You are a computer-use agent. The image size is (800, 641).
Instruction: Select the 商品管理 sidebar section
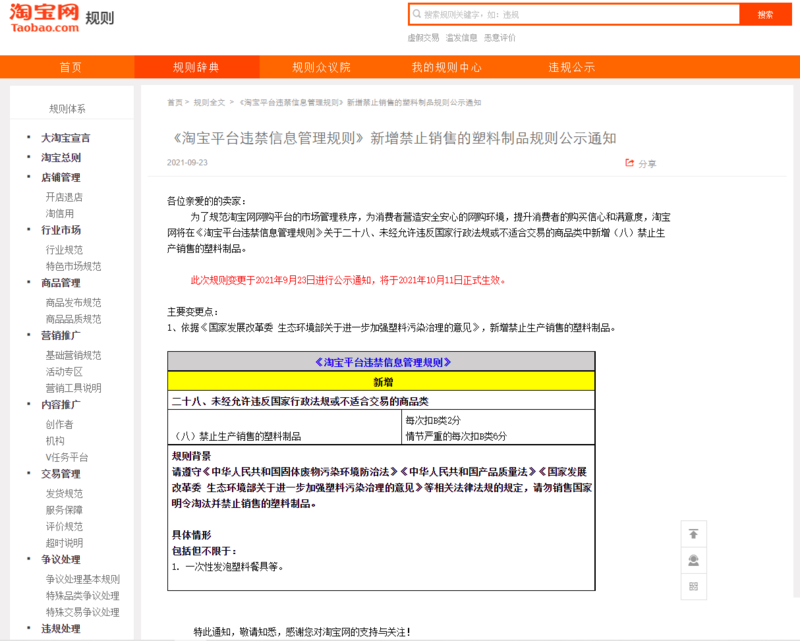tap(61, 283)
